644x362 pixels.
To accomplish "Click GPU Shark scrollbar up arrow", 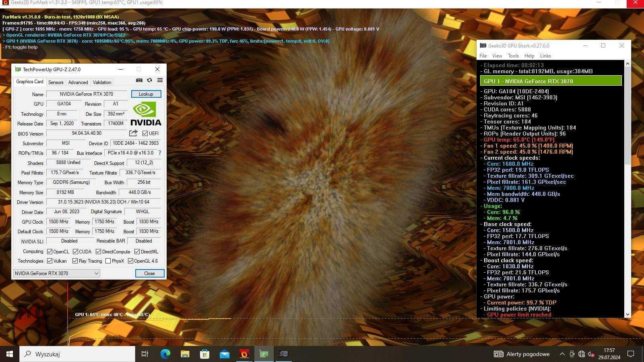I will point(627,64).
